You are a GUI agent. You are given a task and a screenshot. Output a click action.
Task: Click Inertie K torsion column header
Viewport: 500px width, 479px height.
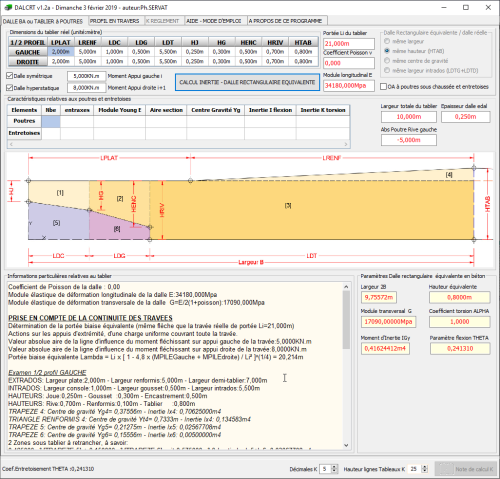click(x=323, y=110)
